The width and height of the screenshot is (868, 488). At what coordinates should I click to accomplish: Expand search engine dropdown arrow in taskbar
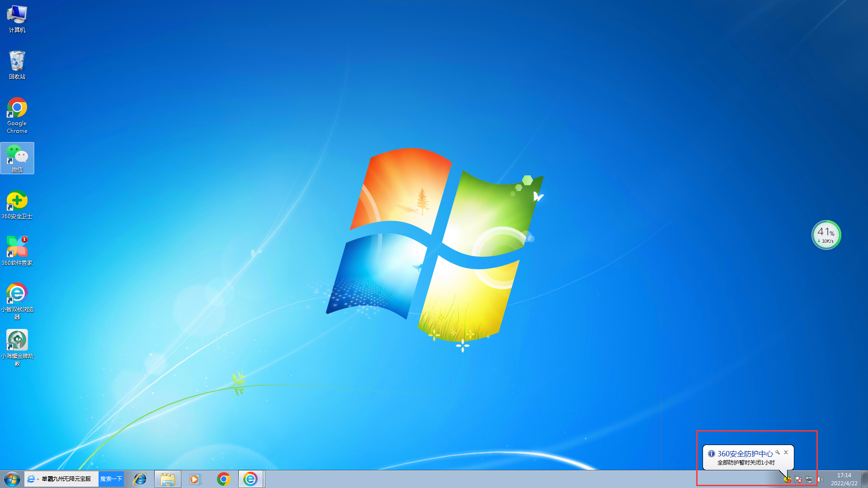coord(38,479)
